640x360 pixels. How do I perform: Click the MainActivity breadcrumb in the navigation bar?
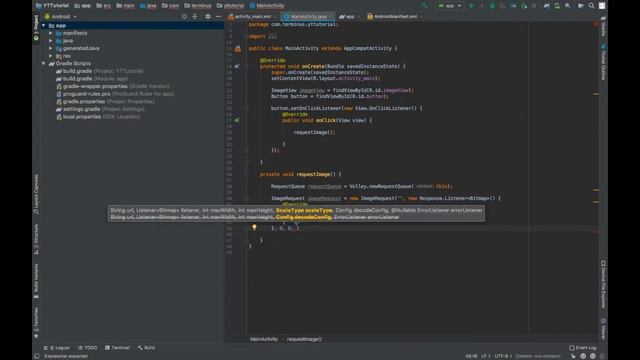[267, 6]
